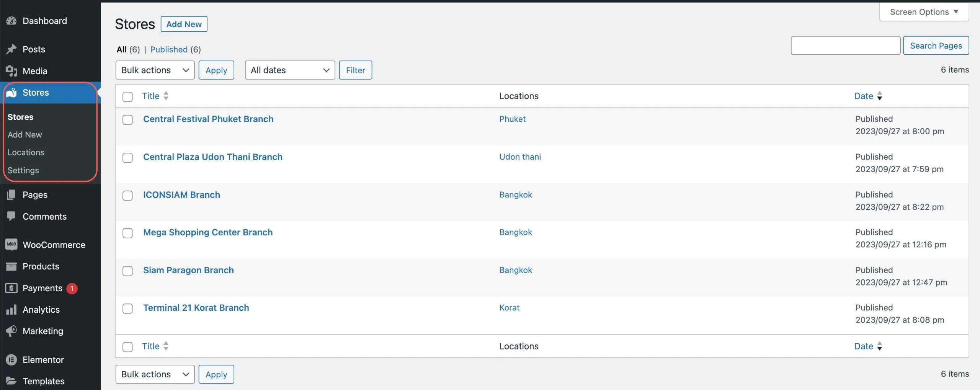The height and width of the screenshot is (390, 980).
Task: Click the Analytics bar chart icon
Action: pos(11,310)
